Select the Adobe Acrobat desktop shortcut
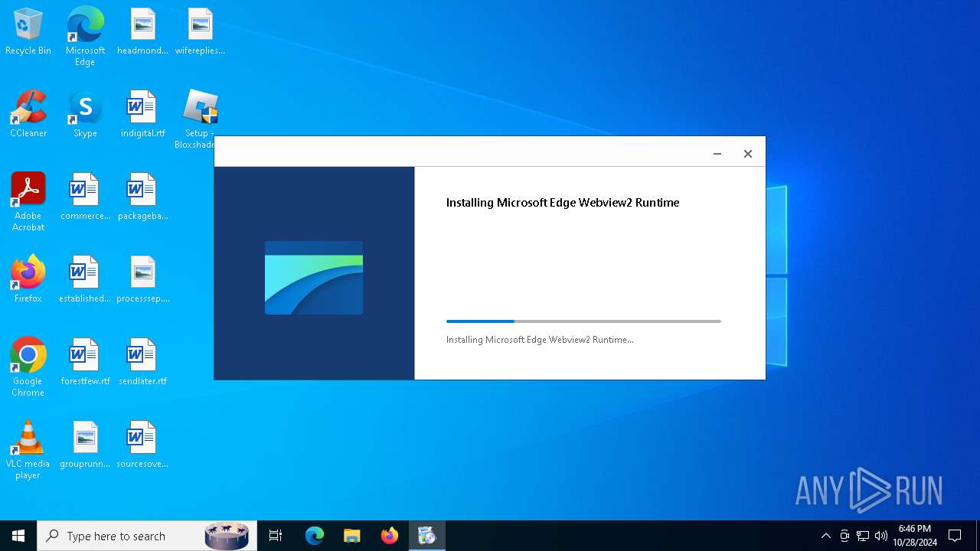The width and height of the screenshot is (980, 551). [28, 202]
